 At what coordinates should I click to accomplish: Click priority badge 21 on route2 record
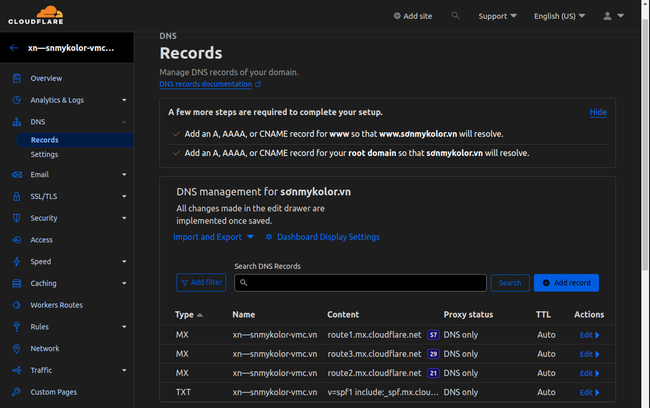[x=433, y=373]
